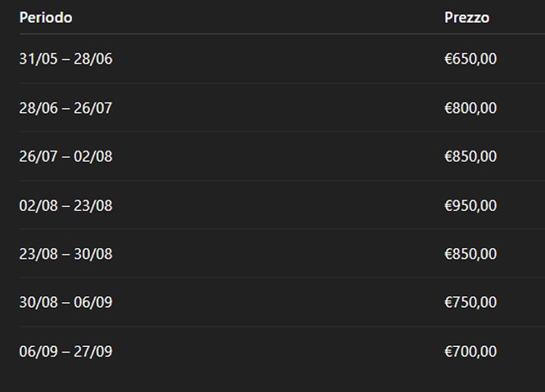Click the row priced at €950,00
The height and width of the screenshot is (392, 545).
[x=270, y=205]
